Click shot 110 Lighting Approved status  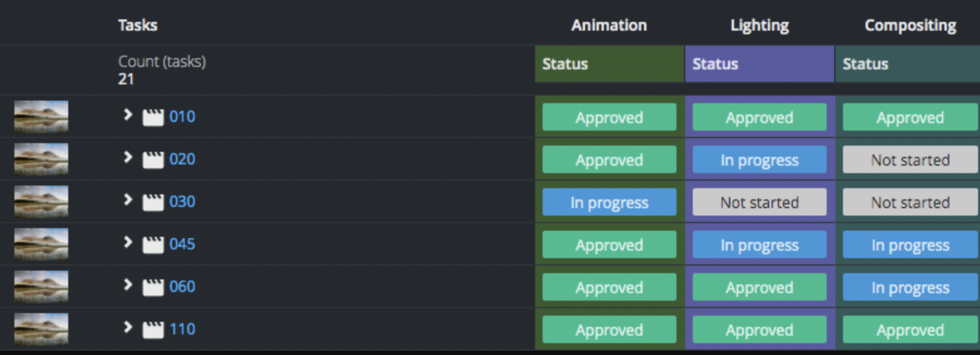coord(759,330)
